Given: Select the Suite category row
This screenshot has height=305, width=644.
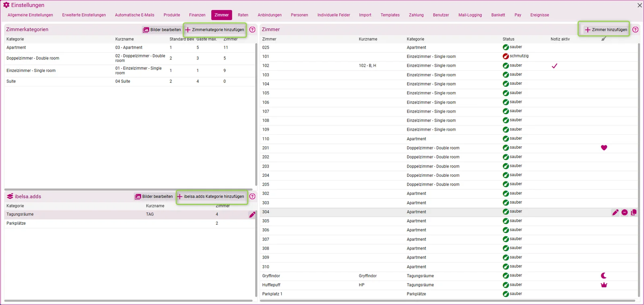Looking at the screenshot, I should coord(130,82).
